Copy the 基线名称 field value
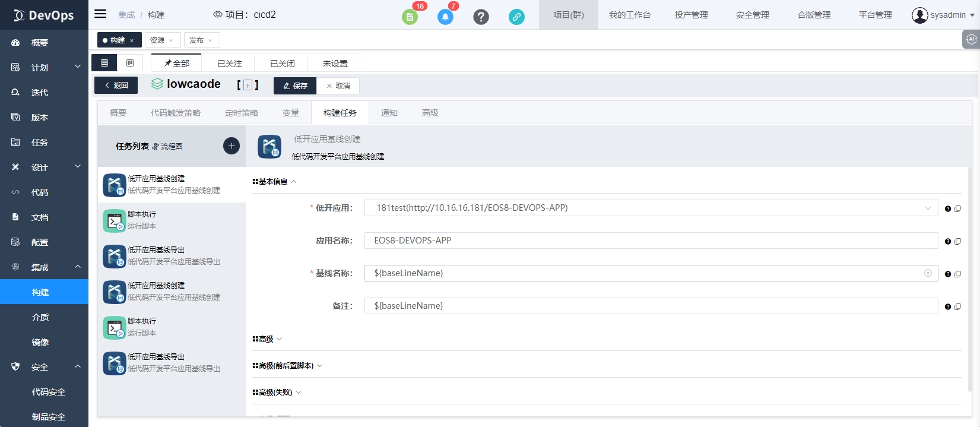Image resolution: width=980 pixels, height=427 pixels. [957, 274]
